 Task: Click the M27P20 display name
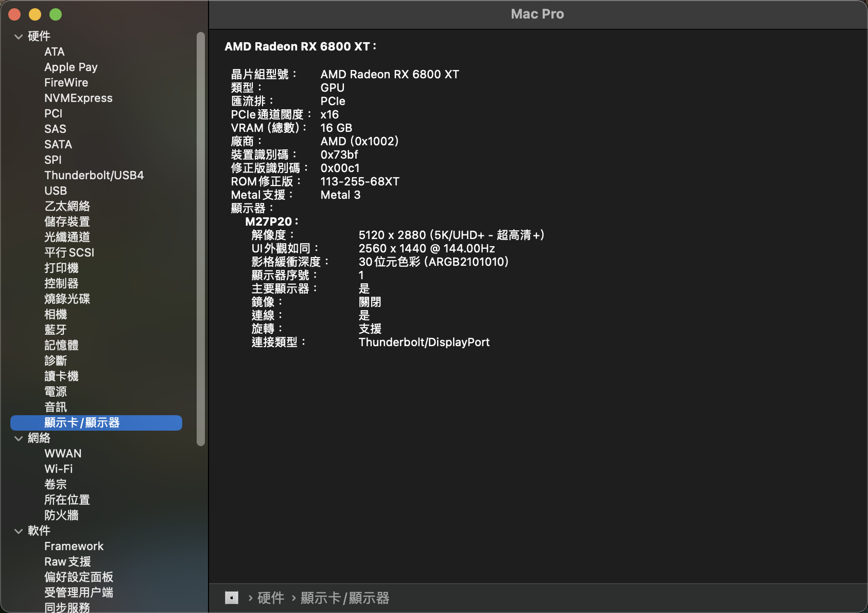click(271, 222)
